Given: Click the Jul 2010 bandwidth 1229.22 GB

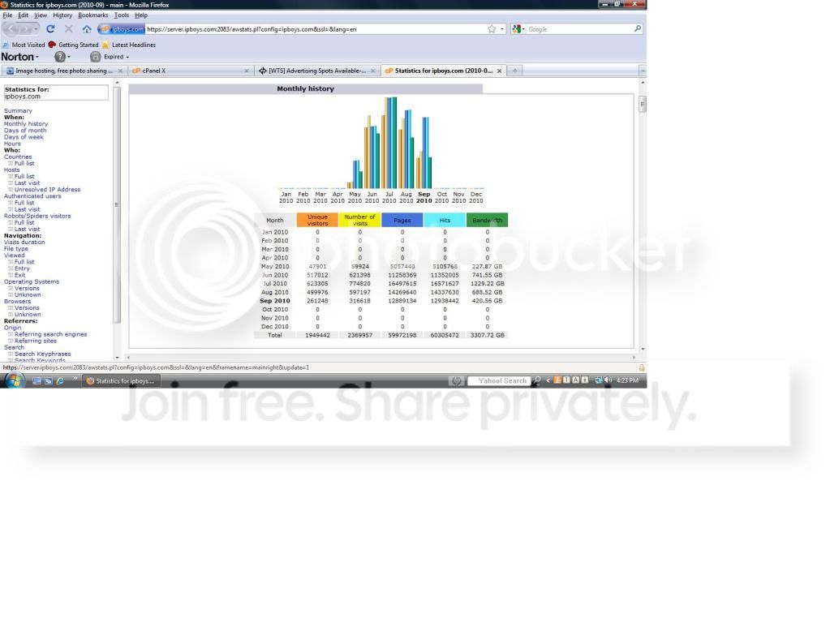Looking at the screenshot, I should coord(488,284).
